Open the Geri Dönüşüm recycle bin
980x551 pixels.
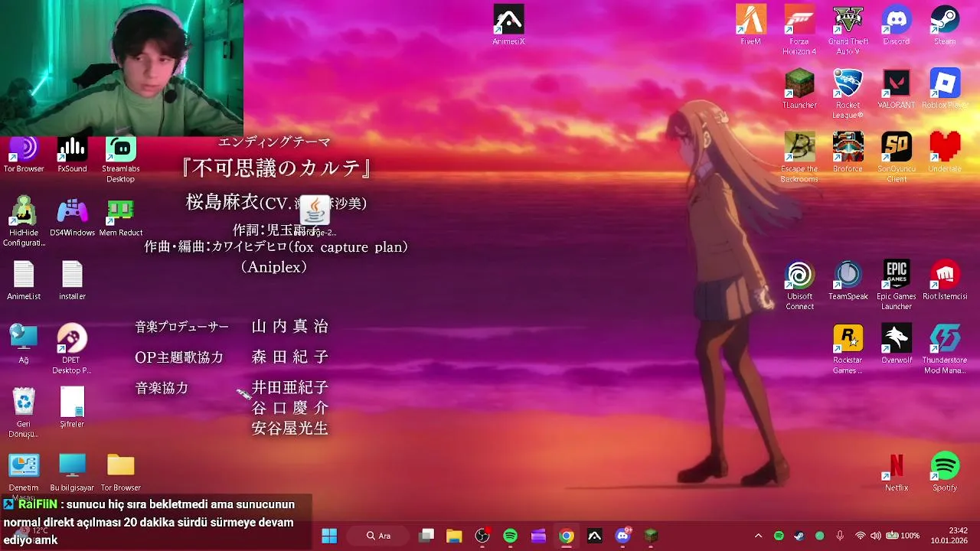pos(24,412)
